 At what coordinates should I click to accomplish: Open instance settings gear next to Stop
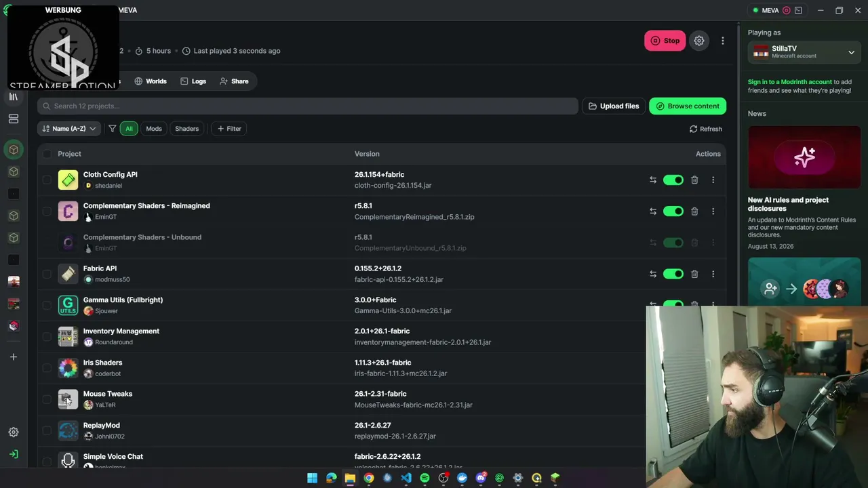(699, 41)
